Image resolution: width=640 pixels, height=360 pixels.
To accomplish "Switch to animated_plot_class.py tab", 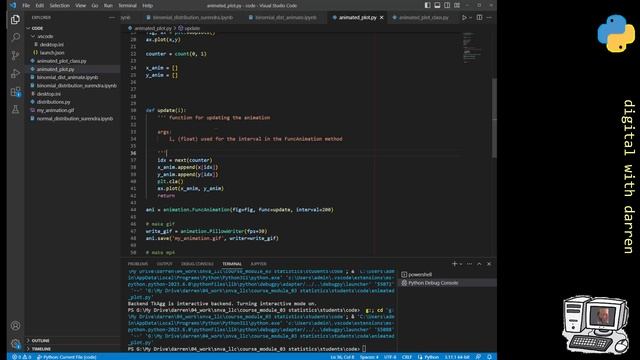I will [x=423, y=18].
